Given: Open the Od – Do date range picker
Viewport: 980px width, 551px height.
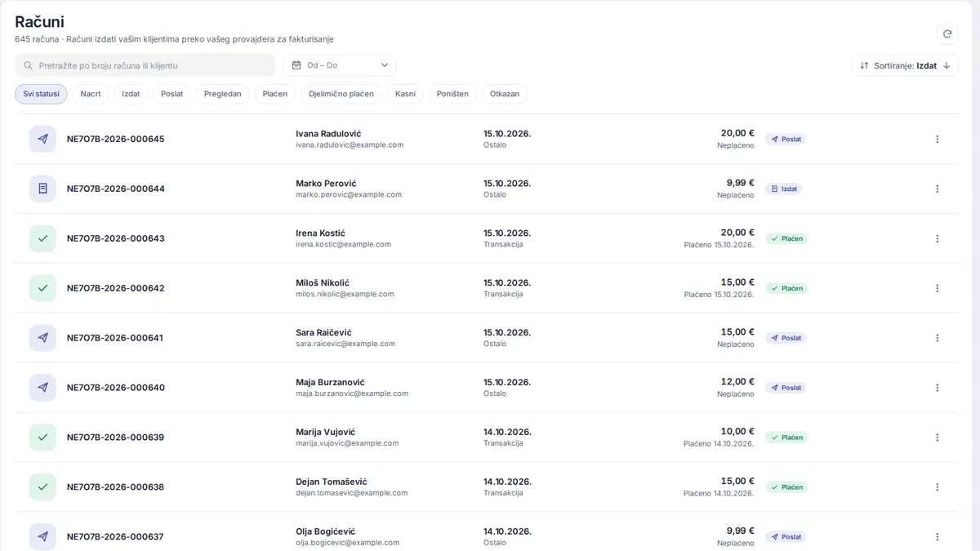Looking at the screenshot, I should pos(340,65).
